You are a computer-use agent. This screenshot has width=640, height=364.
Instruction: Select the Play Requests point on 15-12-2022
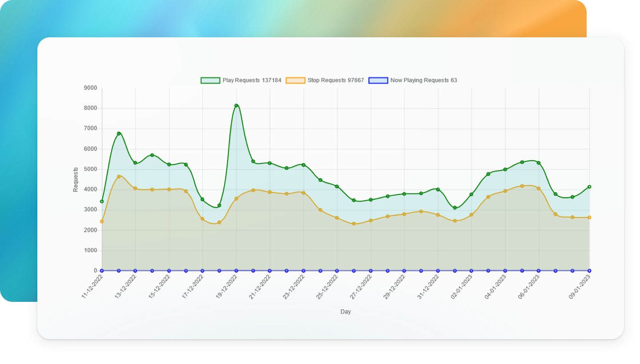point(169,165)
